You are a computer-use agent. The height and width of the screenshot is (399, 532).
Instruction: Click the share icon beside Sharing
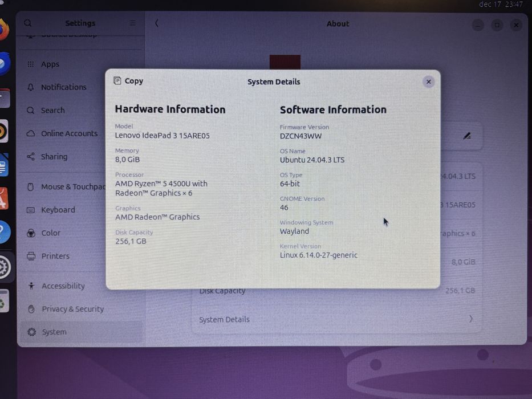coord(31,156)
